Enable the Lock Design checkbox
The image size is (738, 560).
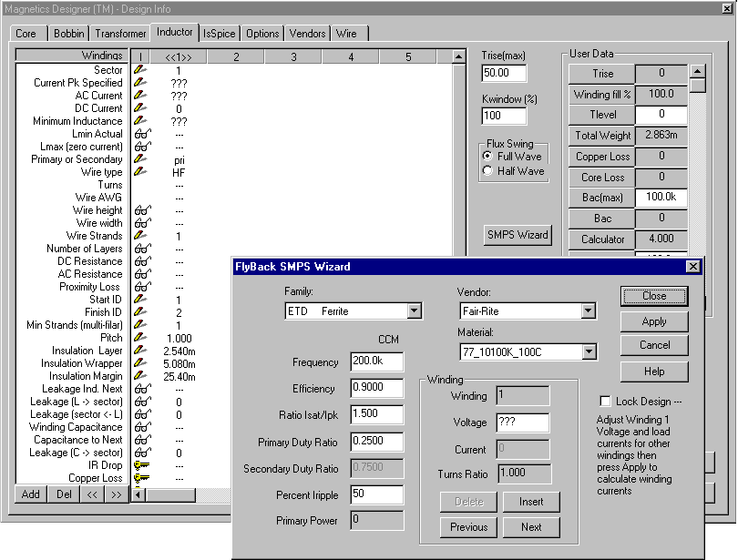point(605,402)
